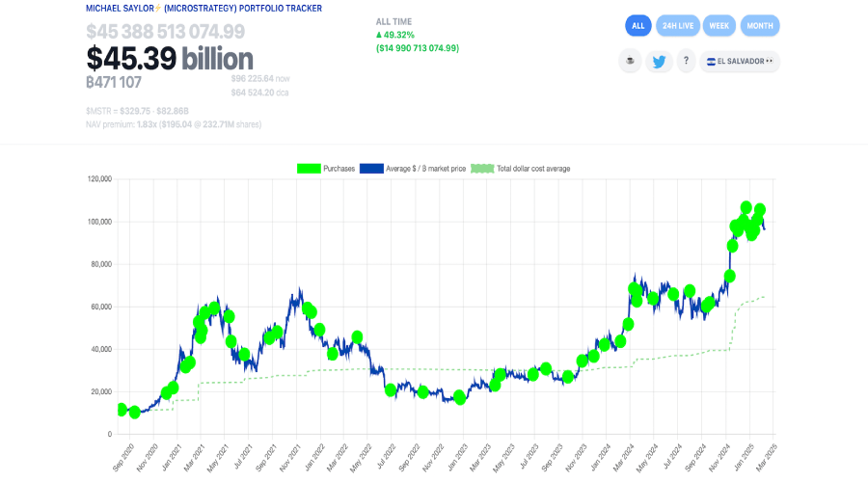Screen dimensions: 868x482
Task: Click the NAV premium 1.83x line
Action: 174,124
